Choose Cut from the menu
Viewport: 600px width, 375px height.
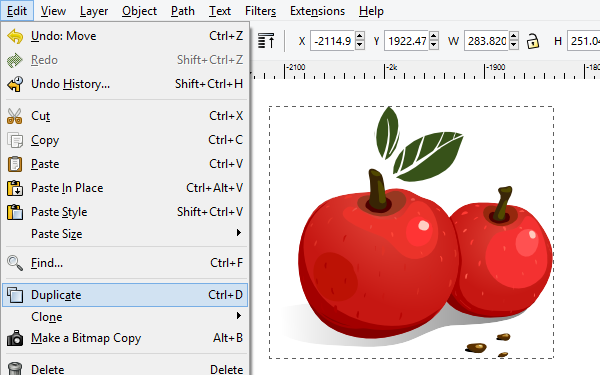[x=125, y=116]
